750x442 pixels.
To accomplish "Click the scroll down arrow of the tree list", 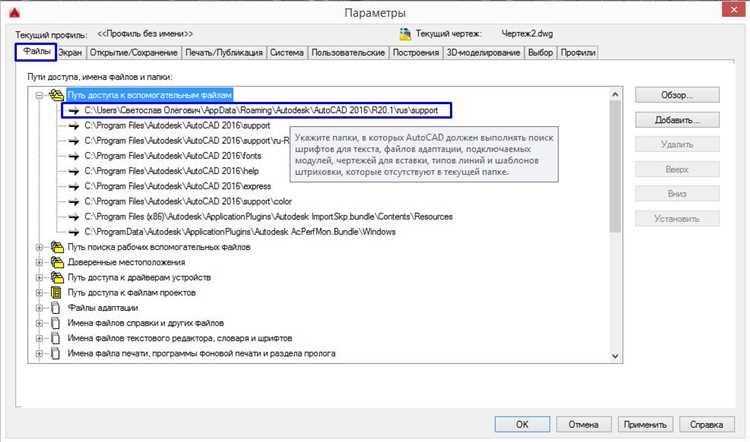I will pos(615,356).
